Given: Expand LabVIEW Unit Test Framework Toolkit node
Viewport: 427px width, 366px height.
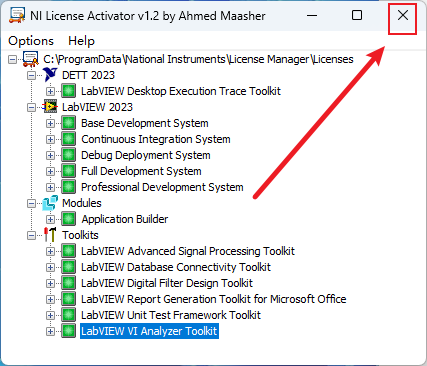Looking at the screenshot, I should click(50, 315).
